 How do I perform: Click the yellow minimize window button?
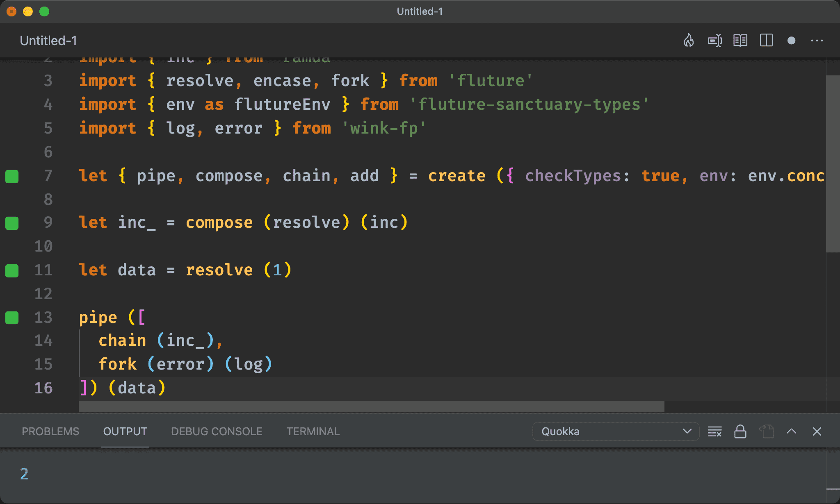(28, 11)
